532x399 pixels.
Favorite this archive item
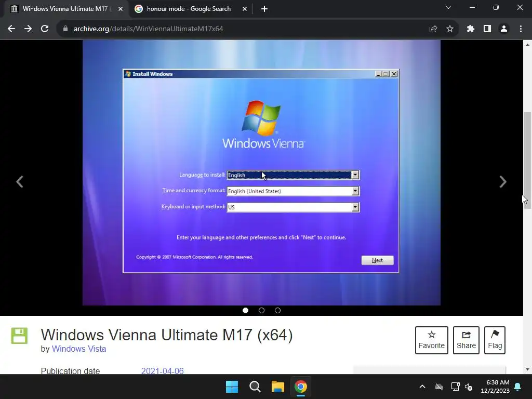point(432,340)
